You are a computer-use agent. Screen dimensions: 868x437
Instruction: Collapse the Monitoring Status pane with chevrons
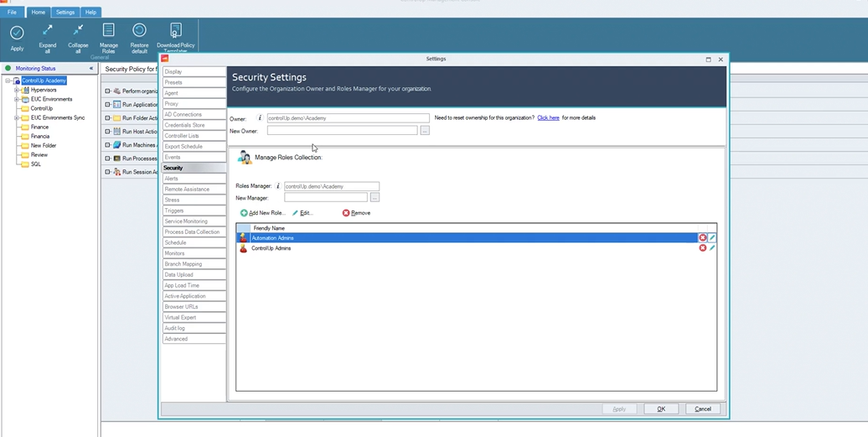pos(91,68)
